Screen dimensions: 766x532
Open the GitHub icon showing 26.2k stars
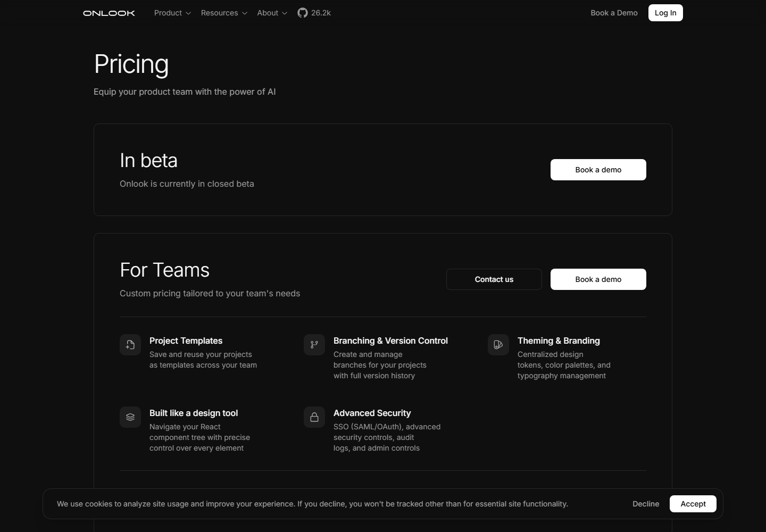pos(303,13)
